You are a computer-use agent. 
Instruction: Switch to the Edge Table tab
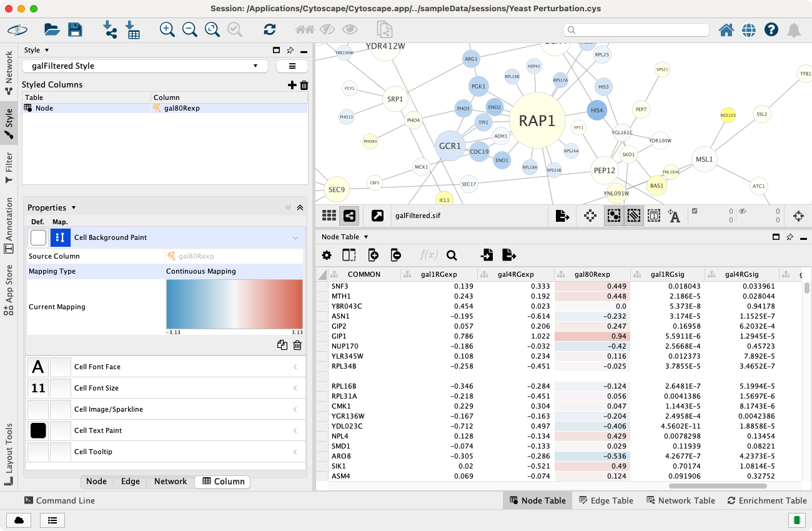605,500
